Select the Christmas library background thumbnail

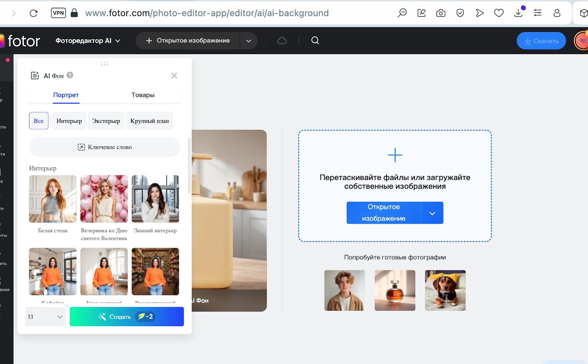pos(155,271)
